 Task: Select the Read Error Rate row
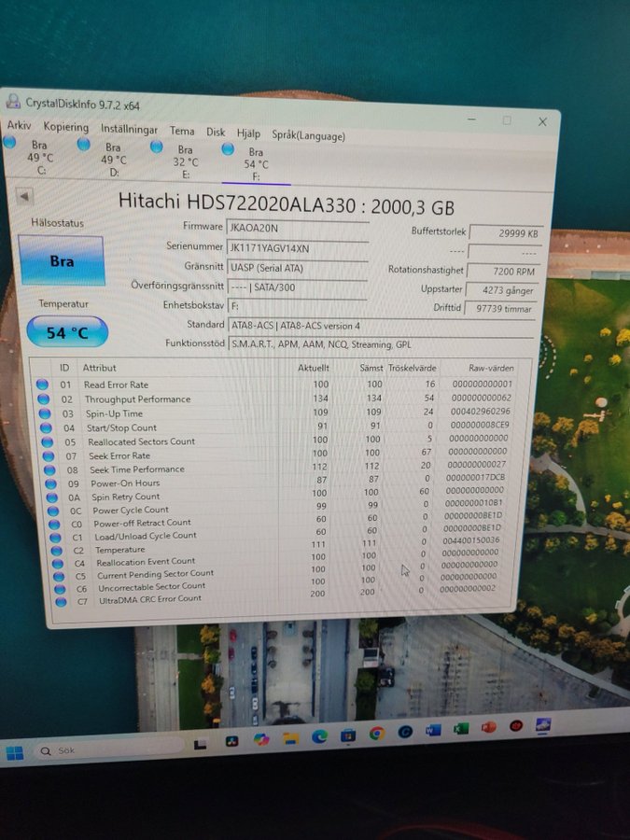click(274, 385)
